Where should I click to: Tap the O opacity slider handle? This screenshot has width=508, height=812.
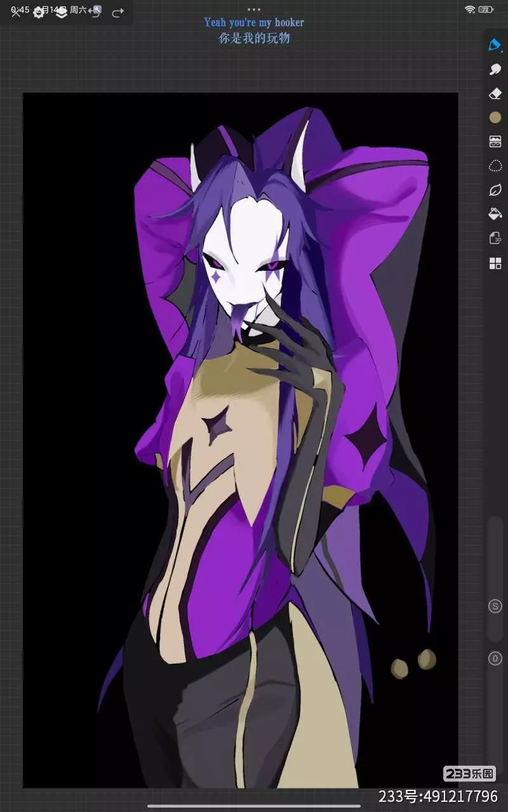[x=495, y=658]
